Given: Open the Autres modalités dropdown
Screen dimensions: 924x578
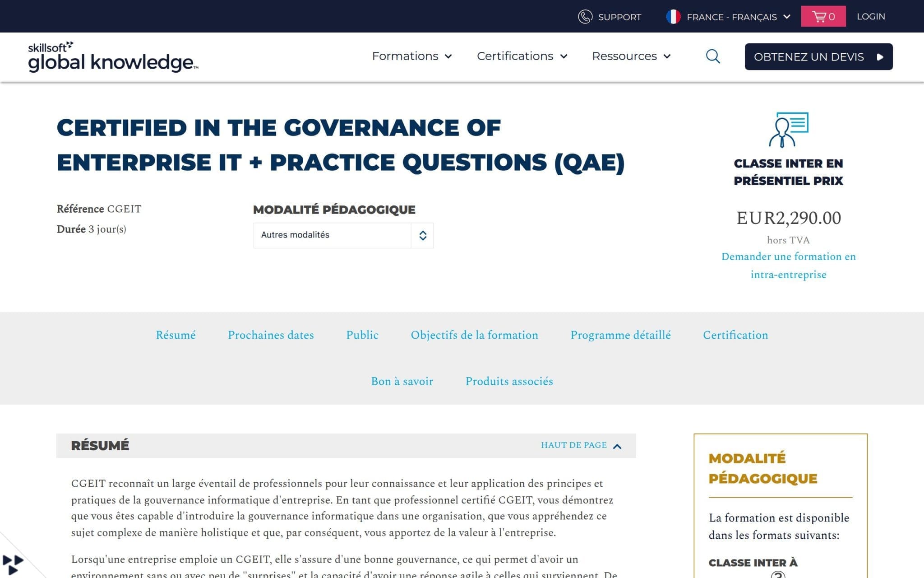Looking at the screenshot, I should [x=343, y=235].
